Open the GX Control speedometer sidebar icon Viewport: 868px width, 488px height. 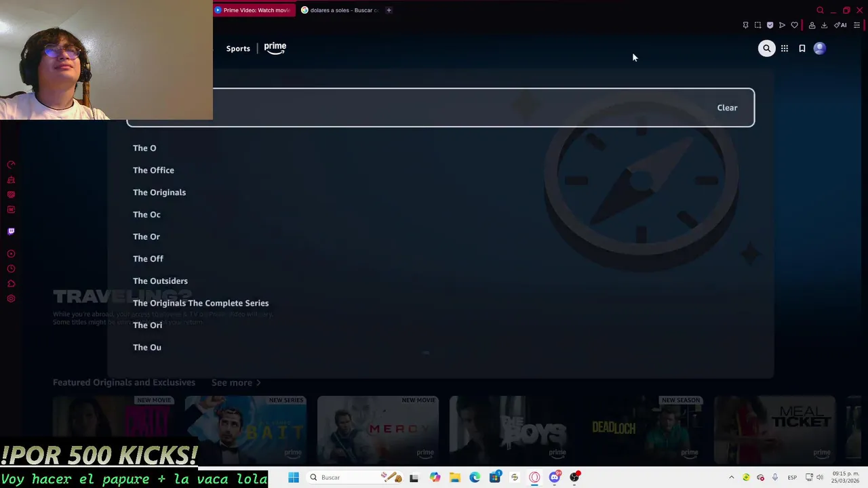(x=11, y=165)
